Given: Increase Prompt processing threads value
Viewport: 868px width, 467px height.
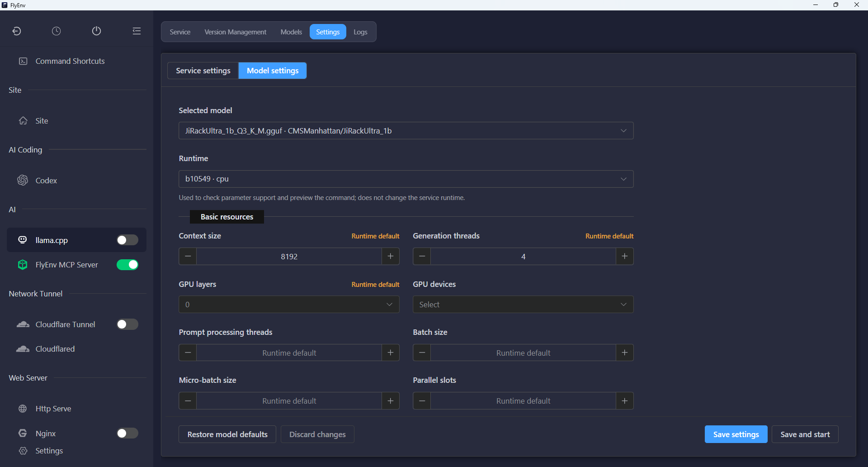Looking at the screenshot, I should (391, 353).
